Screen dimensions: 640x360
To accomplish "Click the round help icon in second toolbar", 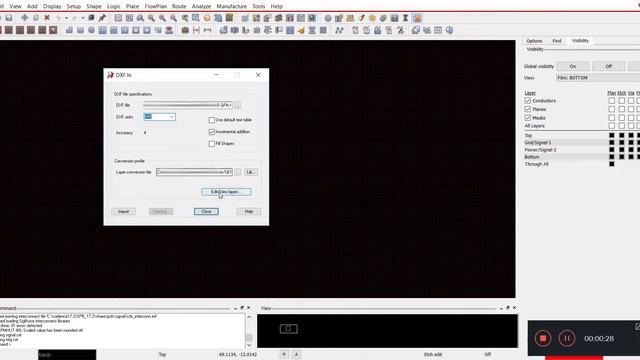I will tap(449, 30).
